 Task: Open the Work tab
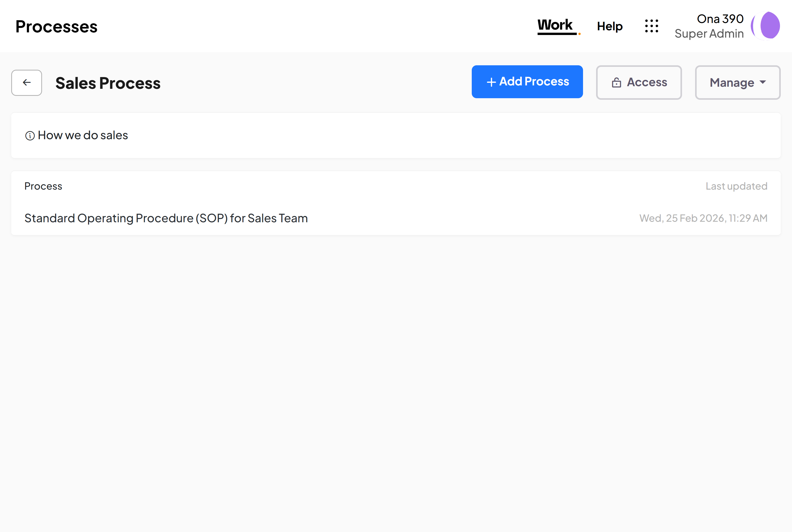point(555,25)
